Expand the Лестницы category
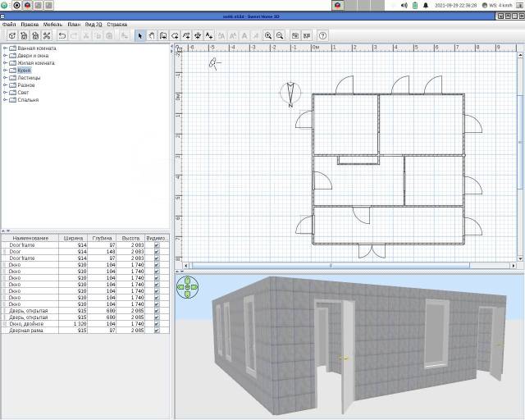525x420 pixels. click(5, 78)
